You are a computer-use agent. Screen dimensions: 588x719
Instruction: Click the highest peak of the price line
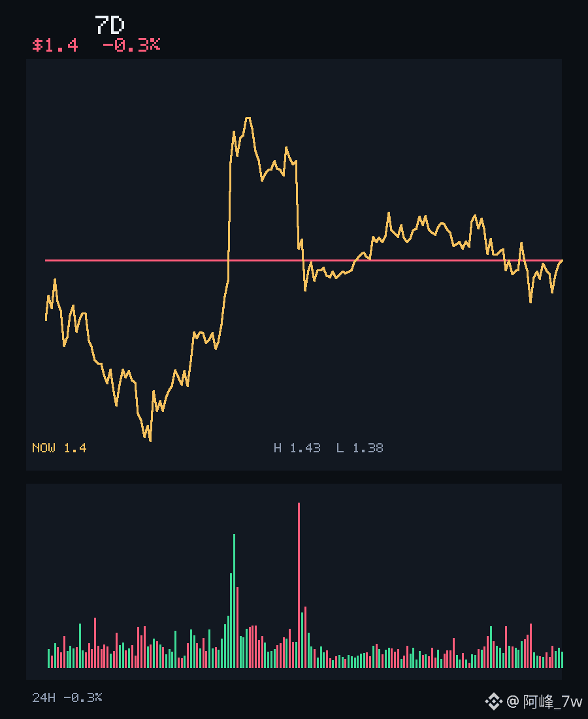[248, 118]
